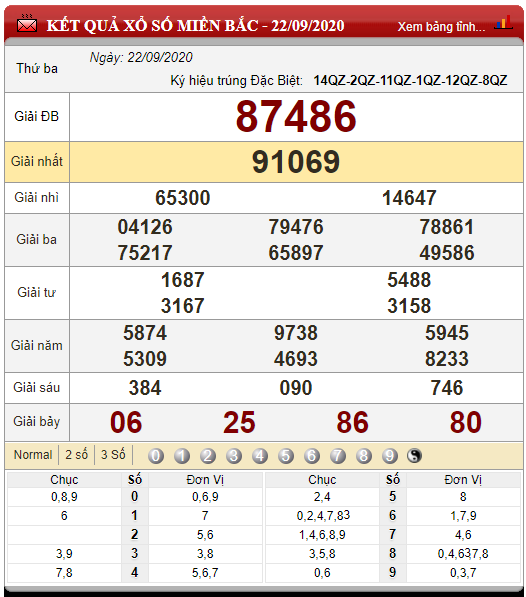Click the Kết quả xổ số miền Bắc title
526x597 pixels.
pos(195,26)
